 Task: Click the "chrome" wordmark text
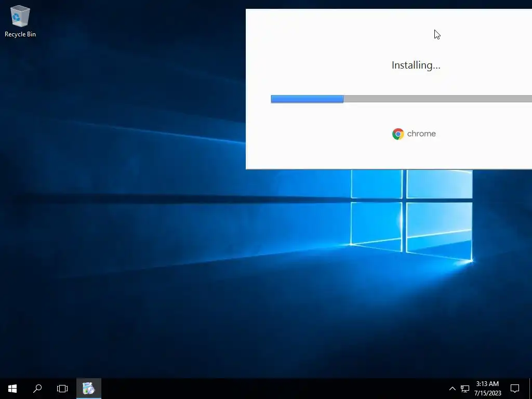[421, 134]
